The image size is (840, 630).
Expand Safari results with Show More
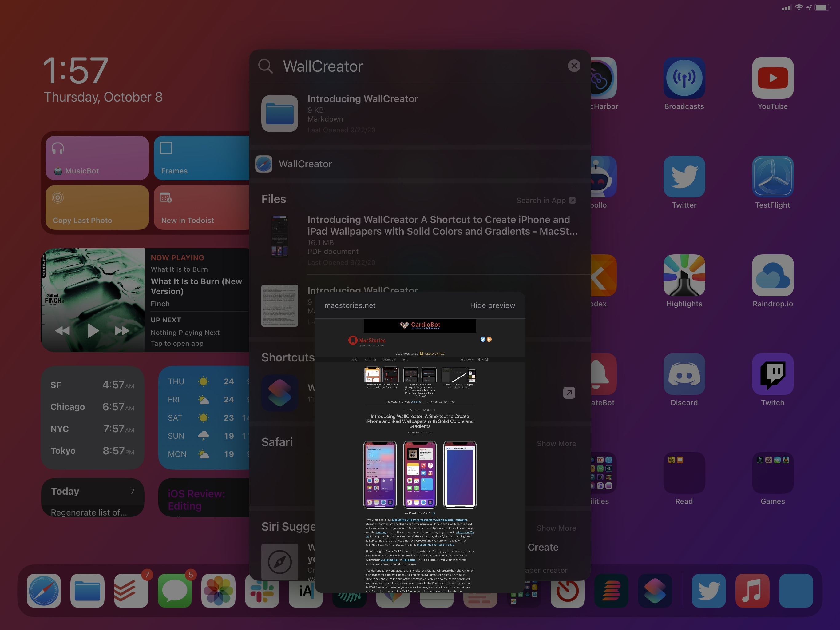(x=556, y=444)
